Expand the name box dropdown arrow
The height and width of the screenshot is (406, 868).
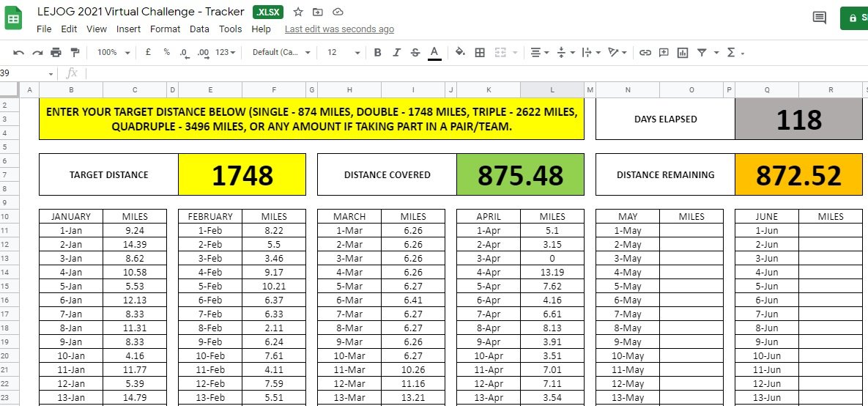tap(51, 74)
